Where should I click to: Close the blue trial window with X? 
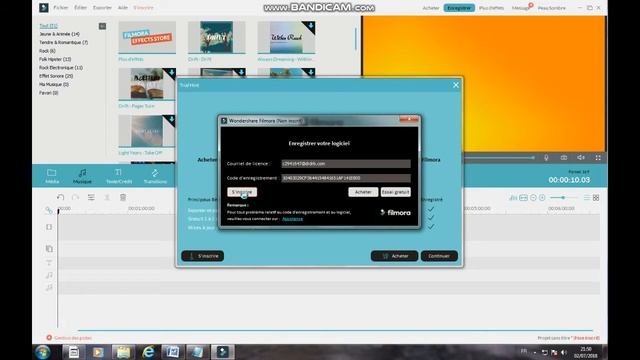(456, 85)
